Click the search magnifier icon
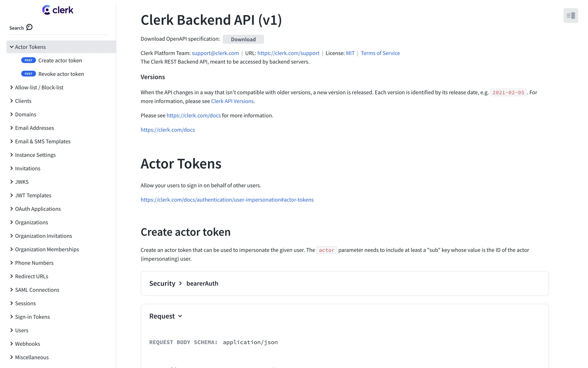This screenshot has width=588, height=368. pos(29,27)
